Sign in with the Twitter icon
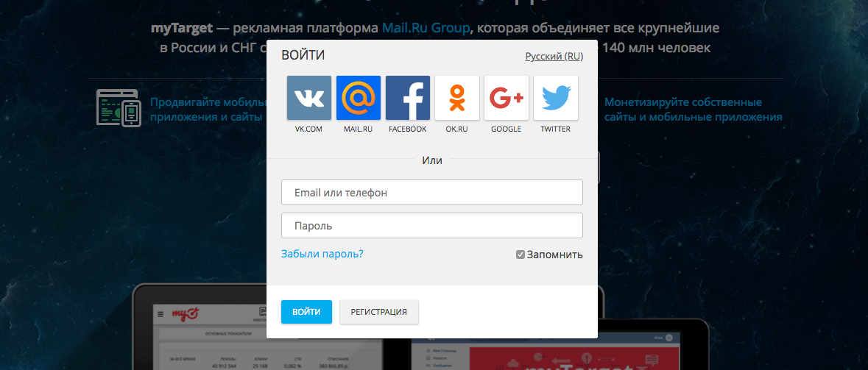Image resolution: width=868 pixels, height=370 pixels. (x=555, y=98)
